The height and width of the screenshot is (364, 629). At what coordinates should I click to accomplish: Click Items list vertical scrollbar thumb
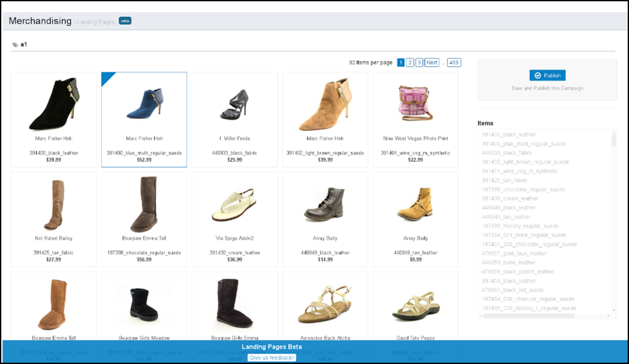pos(614,141)
